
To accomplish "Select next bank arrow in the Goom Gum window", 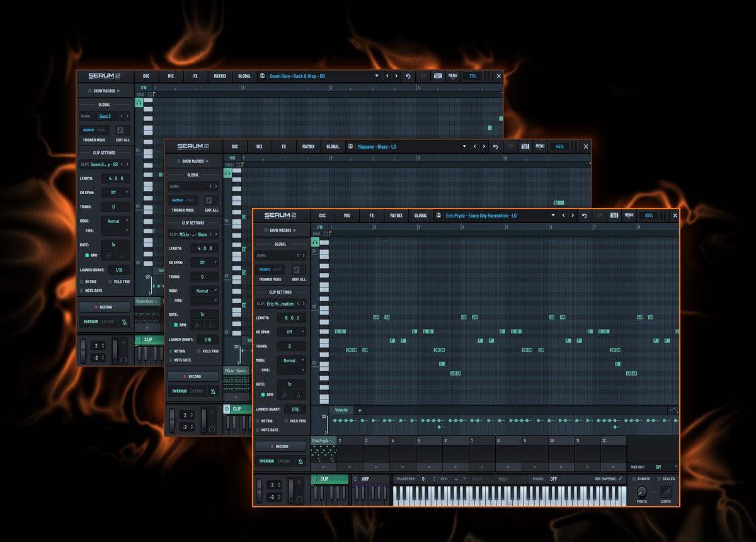I will [128, 116].
